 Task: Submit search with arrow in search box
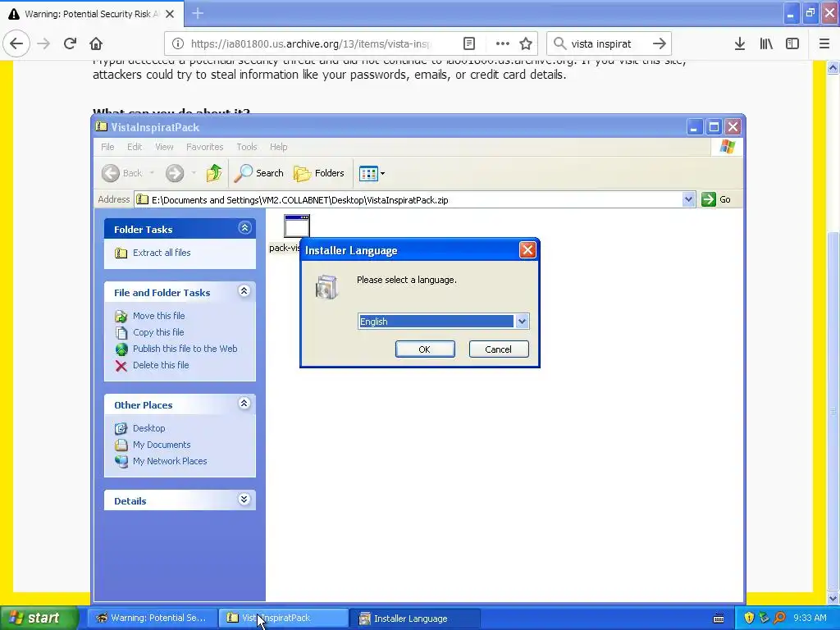click(x=660, y=44)
